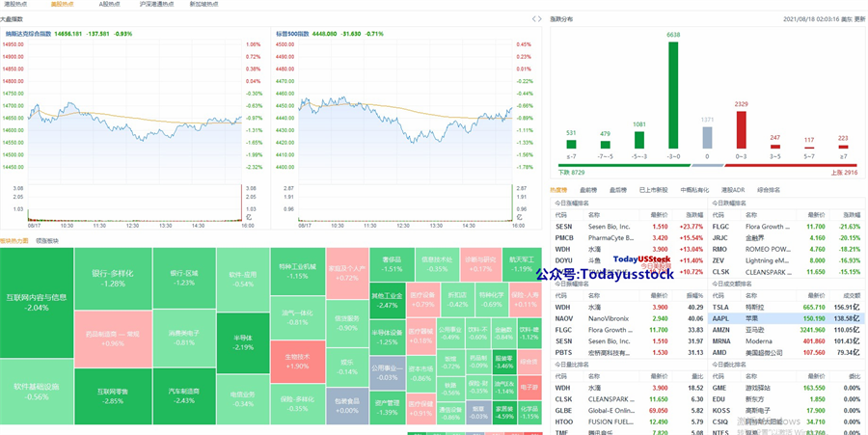
Task: Open 特种工业机械 -1.15% sector tile
Action: (x=298, y=271)
